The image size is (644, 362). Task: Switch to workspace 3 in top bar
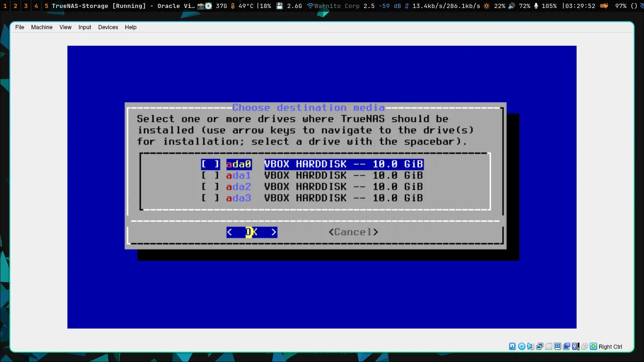click(25, 6)
